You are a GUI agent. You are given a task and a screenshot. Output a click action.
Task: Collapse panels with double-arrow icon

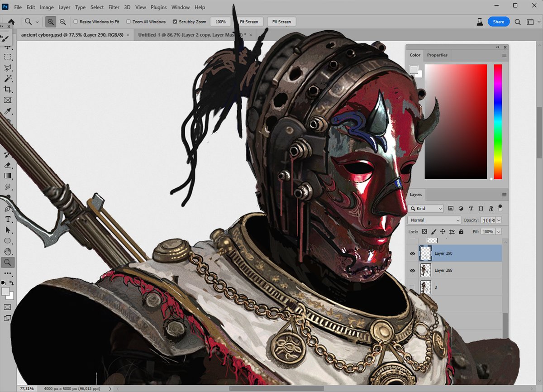[x=498, y=47]
